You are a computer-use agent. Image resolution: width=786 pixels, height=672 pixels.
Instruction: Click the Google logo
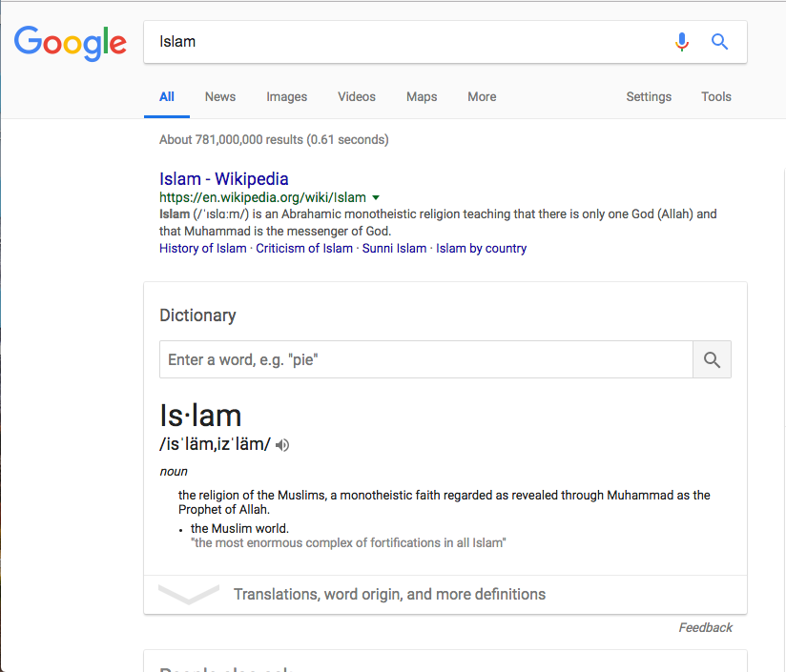tap(71, 44)
